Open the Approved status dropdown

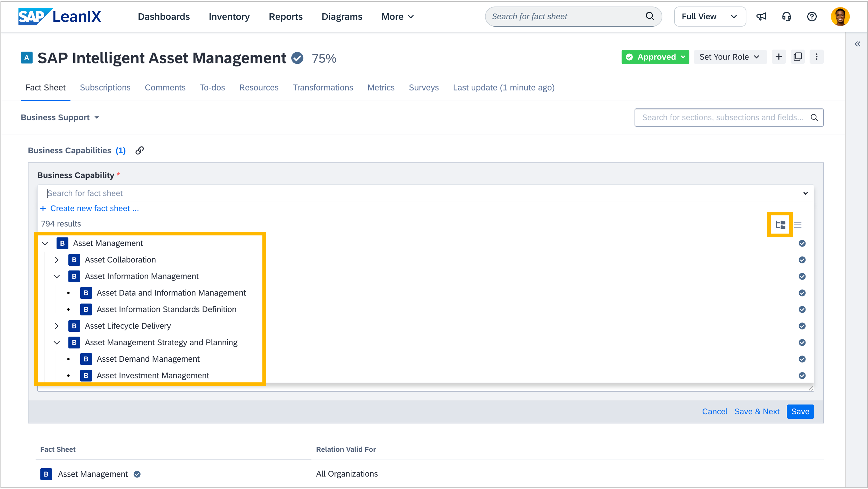pyautogui.click(x=655, y=57)
